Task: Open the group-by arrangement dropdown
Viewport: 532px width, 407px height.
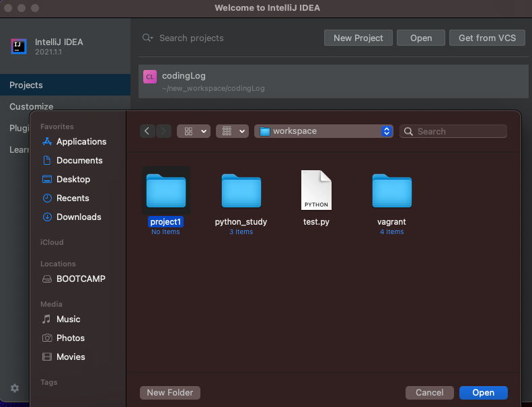Action: pyautogui.click(x=233, y=131)
